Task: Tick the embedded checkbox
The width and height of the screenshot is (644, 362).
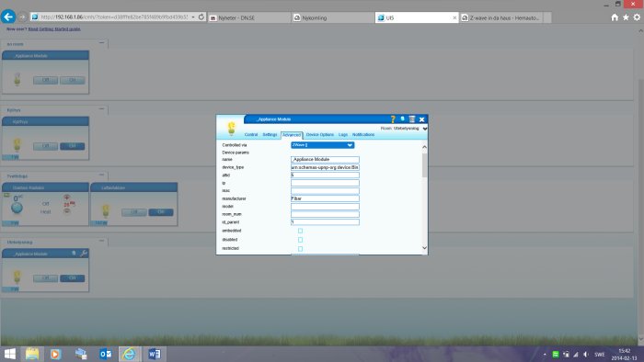Action: coord(300,231)
